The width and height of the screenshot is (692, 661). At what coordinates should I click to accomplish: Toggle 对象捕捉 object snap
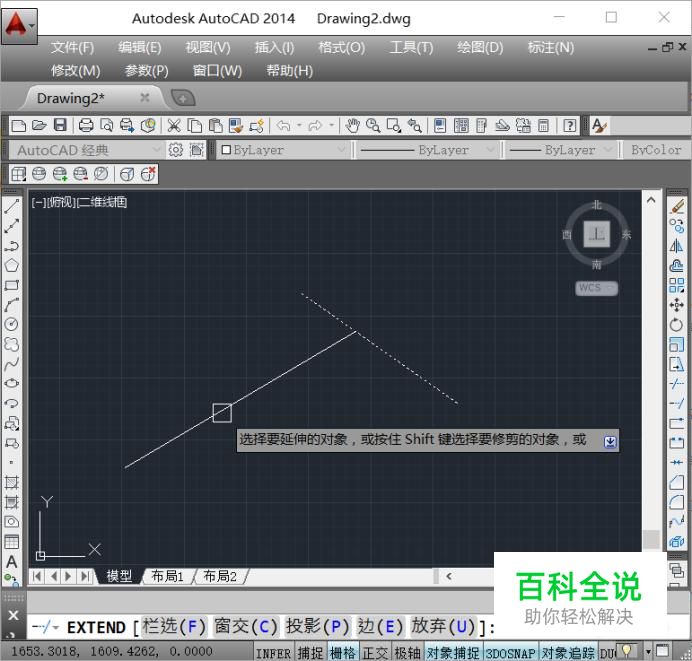coord(453,653)
